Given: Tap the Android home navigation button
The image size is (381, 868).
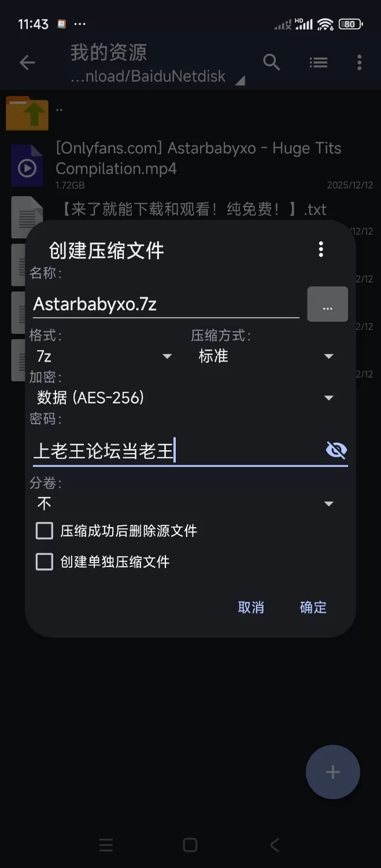Looking at the screenshot, I should point(190,845).
